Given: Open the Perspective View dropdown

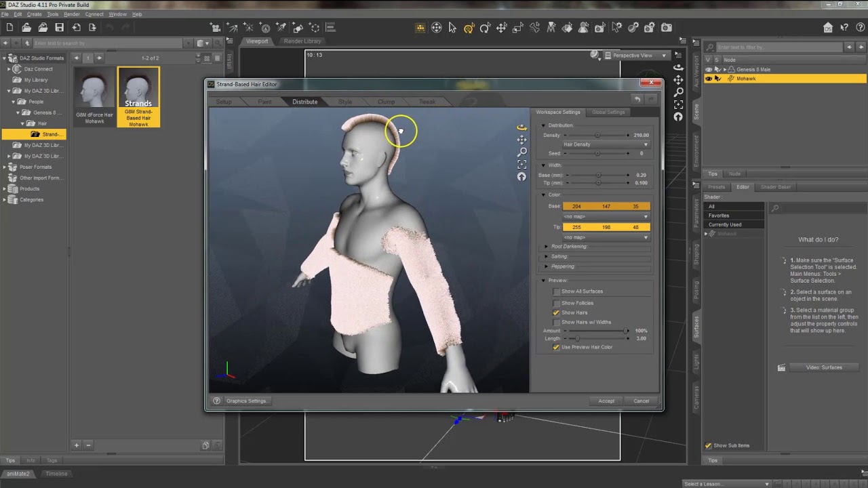Looking at the screenshot, I should (x=635, y=56).
